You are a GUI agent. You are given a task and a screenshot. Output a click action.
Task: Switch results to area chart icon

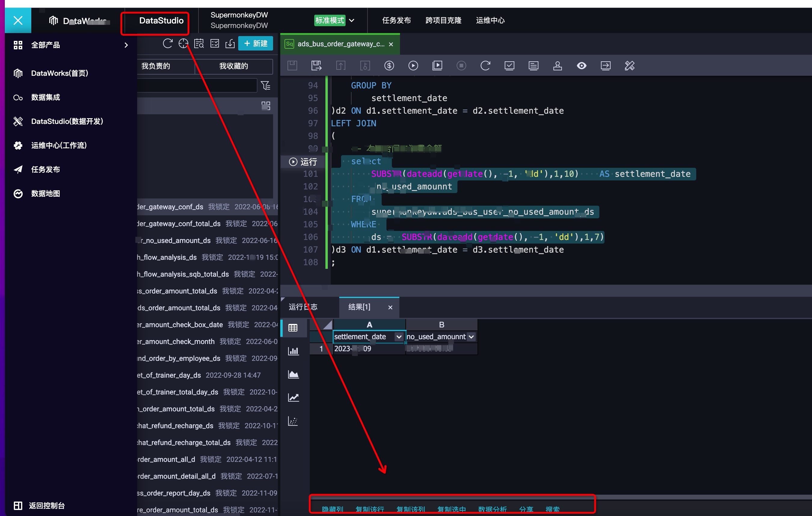tap(293, 374)
